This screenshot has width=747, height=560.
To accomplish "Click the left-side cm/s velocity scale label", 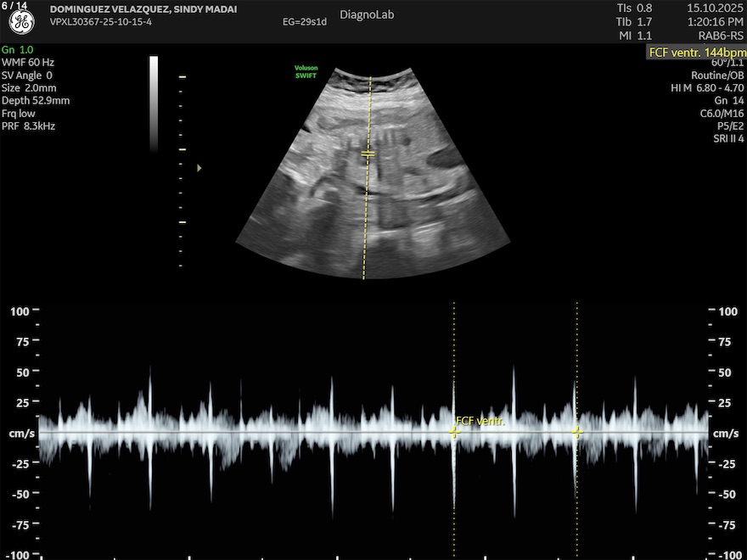I will coord(20,434).
